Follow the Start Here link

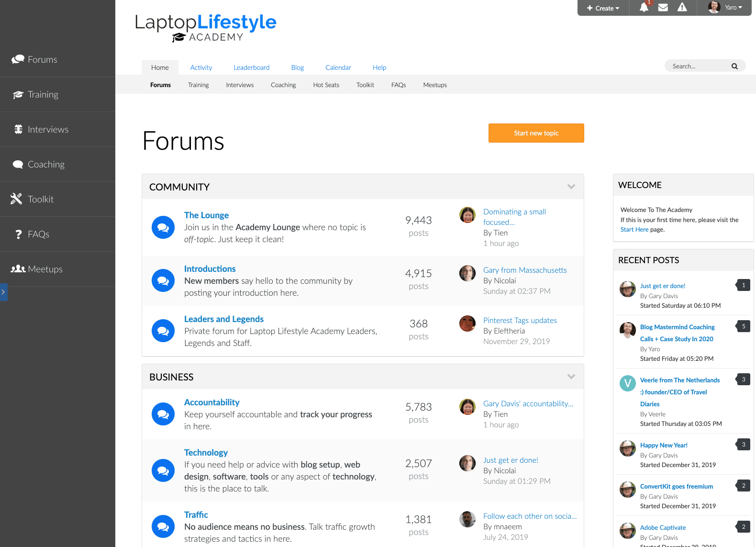[x=634, y=230]
